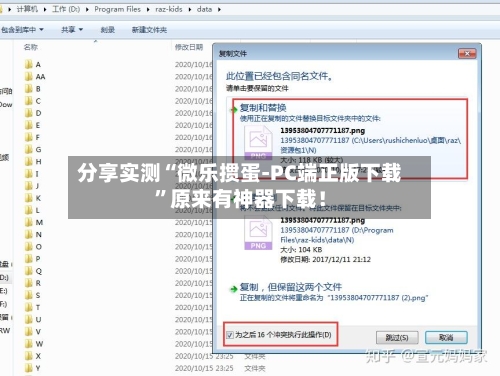Select folder R icon

[x=29, y=283]
